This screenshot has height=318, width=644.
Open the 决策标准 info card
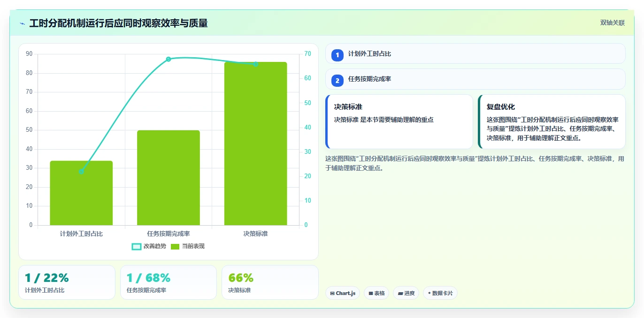[x=399, y=122]
